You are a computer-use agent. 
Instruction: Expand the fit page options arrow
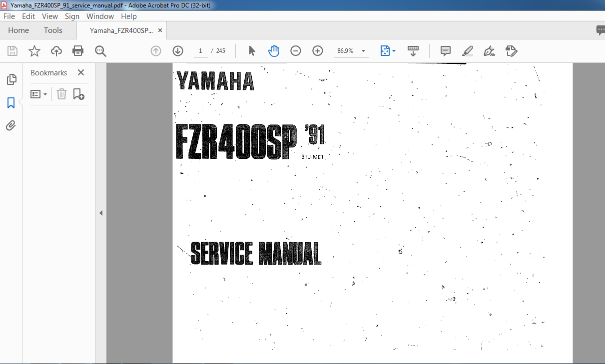(x=394, y=51)
